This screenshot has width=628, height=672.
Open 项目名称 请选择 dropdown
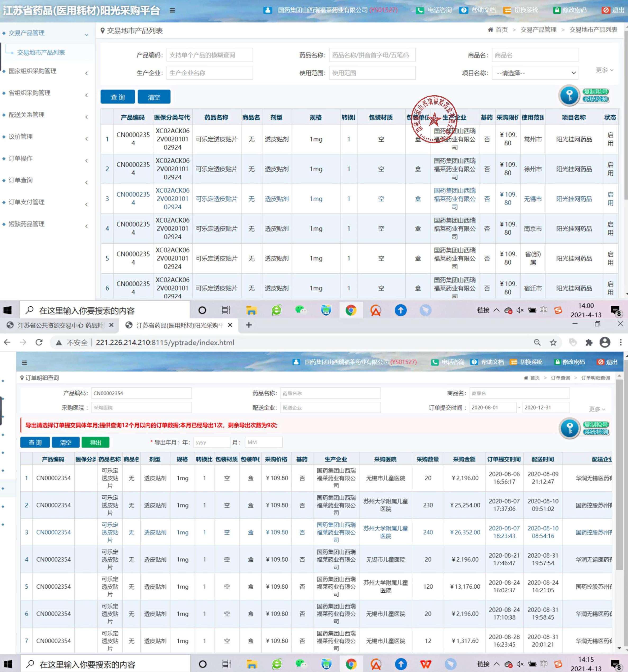pyautogui.click(x=535, y=73)
